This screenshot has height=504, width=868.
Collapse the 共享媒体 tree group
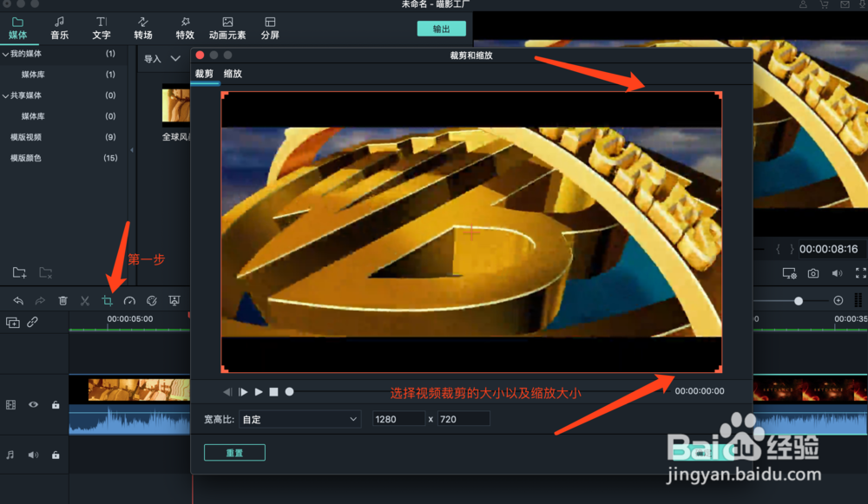[5, 95]
